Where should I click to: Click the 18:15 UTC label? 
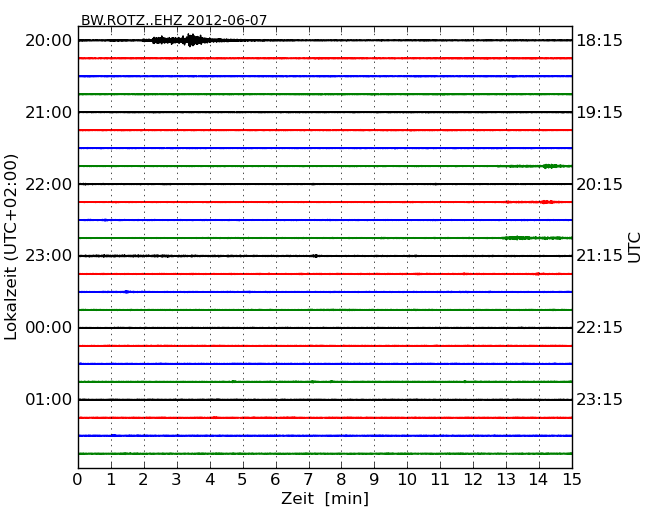[x=599, y=41]
